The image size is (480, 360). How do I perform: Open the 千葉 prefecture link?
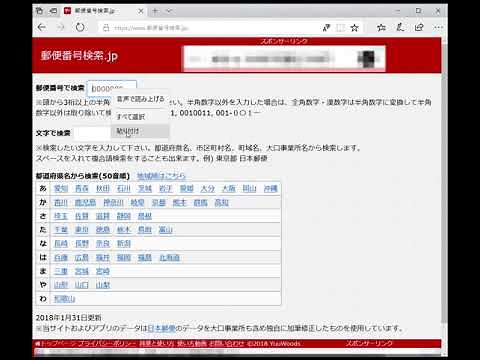click(61, 230)
